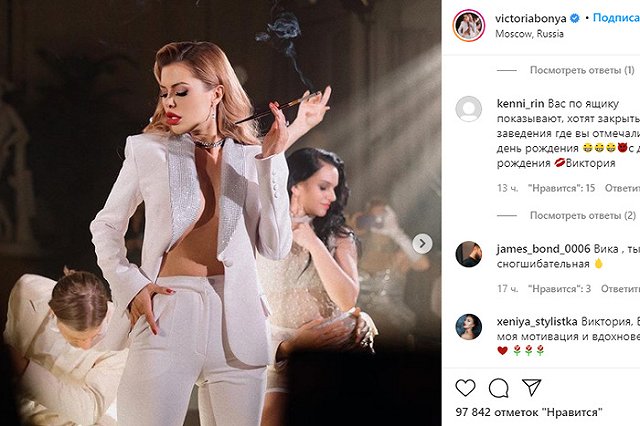This screenshot has width=640, height=426.
Task: Open kenni_rin's avatar
Action: click(x=468, y=109)
